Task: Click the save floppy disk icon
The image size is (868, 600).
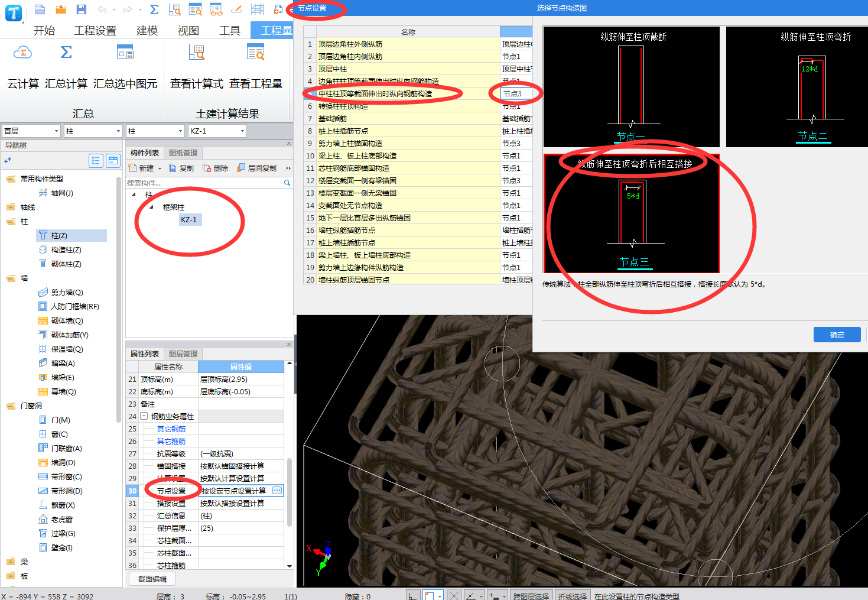Action: click(81, 9)
